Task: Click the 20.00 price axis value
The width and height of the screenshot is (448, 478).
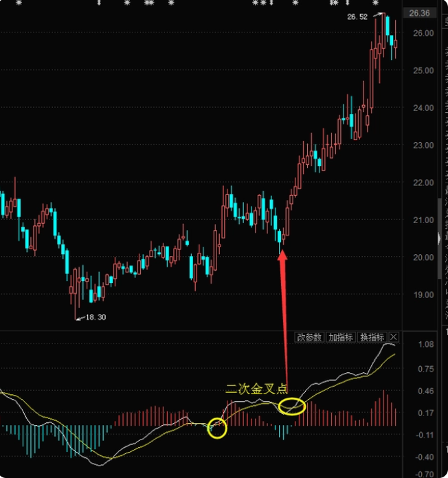Action: (423, 258)
